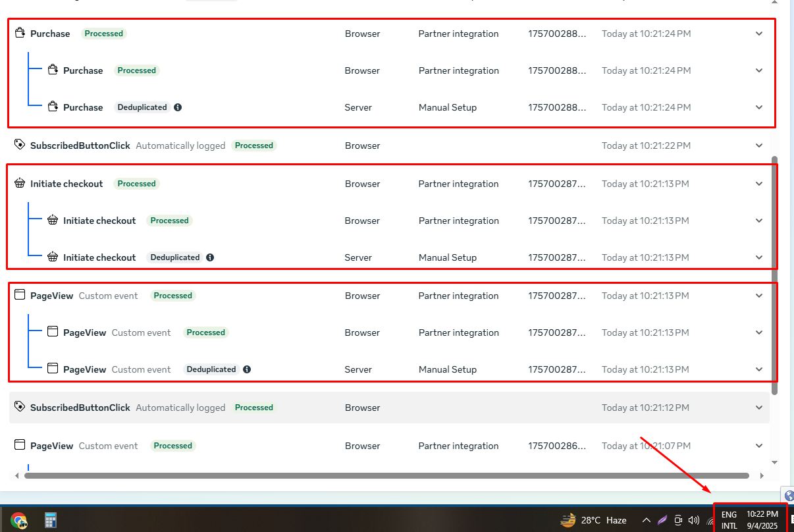The image size is (794, 532).
Task: Click the vertical scrollbar thumb of event list
Action: pos(774,275)
